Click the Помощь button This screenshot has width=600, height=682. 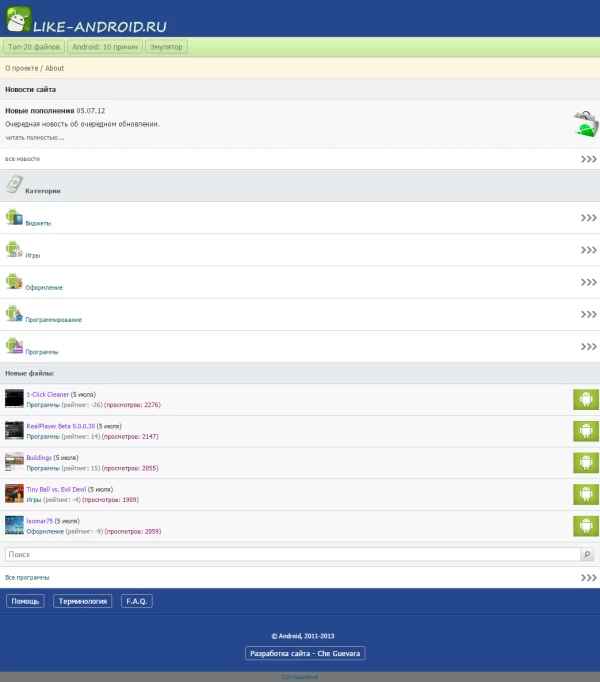[25, 601]
